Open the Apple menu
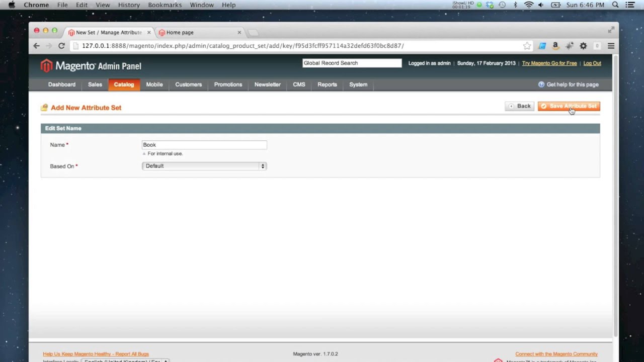The image size is (644, 362). pyautogui.click(x=12, y=5)
